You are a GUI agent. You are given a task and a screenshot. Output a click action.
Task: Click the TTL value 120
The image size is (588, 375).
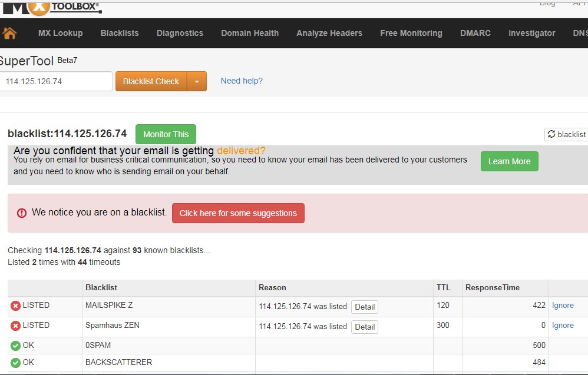[443, 306]
